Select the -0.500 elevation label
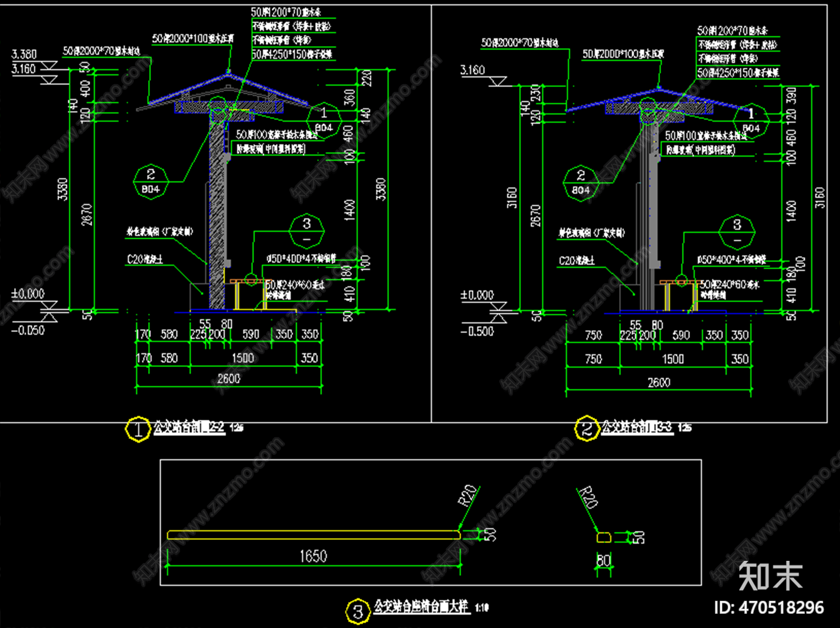Screen dimensions: 840x628 477,332
